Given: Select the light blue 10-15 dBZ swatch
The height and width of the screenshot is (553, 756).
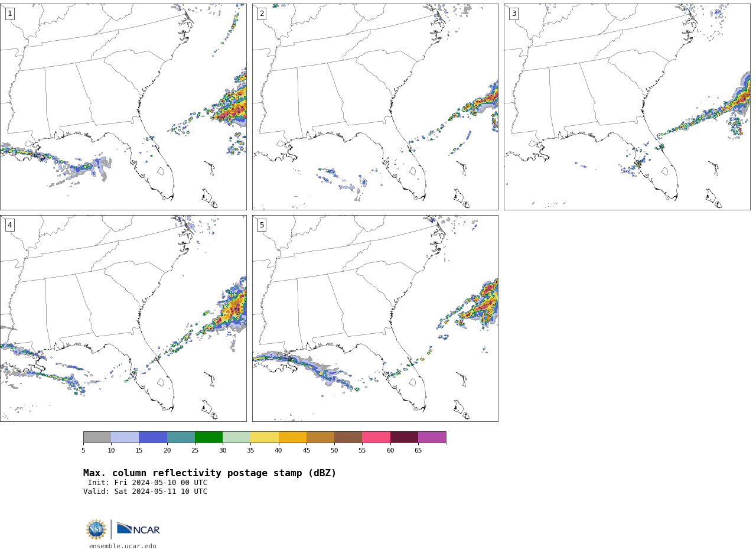Looking at the screenshot, I should coord(125,437).
